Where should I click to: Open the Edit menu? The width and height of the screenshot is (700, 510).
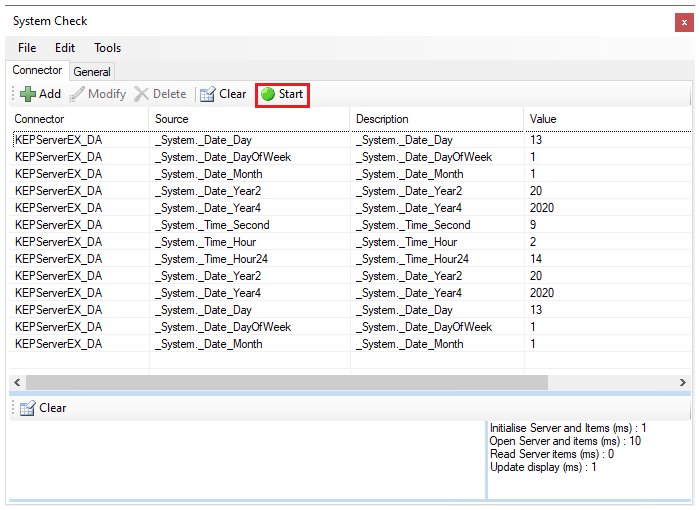tap(65, 48)
